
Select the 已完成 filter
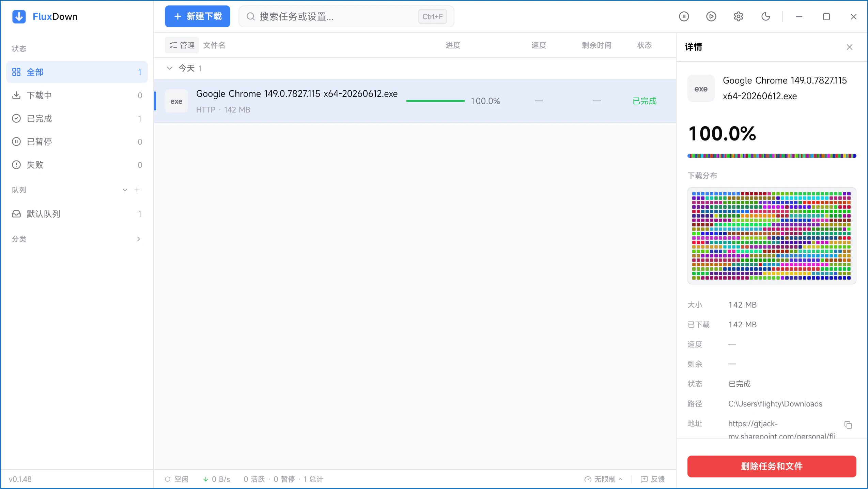pos(77,118)
